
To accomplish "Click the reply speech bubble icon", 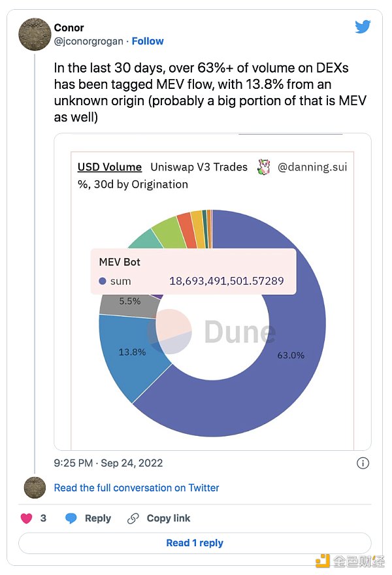I will coord(71,518).
